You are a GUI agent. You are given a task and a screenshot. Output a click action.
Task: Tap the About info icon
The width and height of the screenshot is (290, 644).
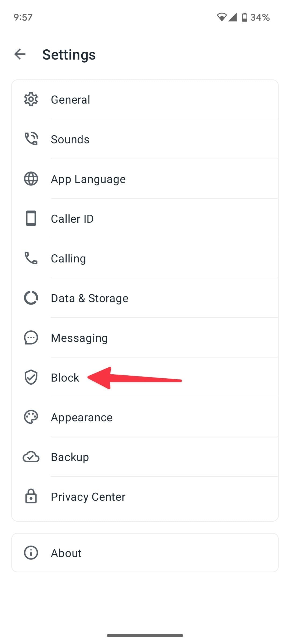(31, 553)
